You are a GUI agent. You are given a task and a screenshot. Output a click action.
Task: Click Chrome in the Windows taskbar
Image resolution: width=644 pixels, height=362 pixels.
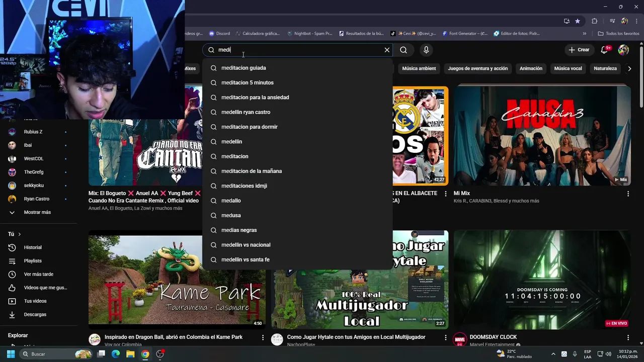tap(145, 354)
